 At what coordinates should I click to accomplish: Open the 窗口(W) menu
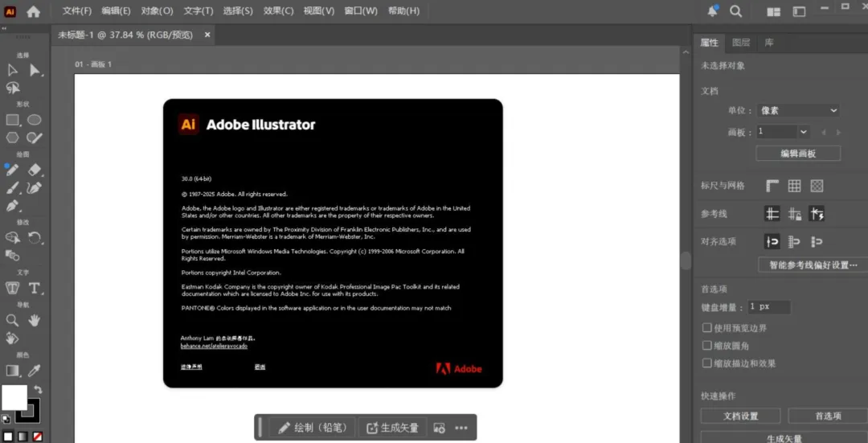pos(361,11)
